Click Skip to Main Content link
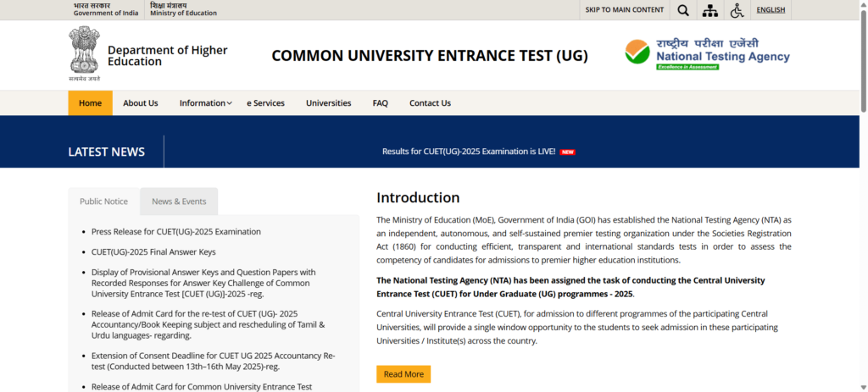 [x=625, y=10]
